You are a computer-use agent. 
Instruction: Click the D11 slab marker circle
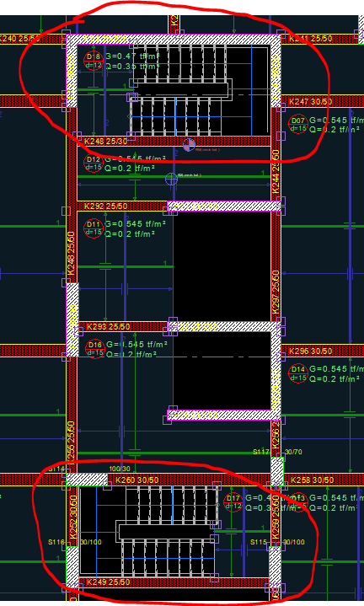click(94, 228)
